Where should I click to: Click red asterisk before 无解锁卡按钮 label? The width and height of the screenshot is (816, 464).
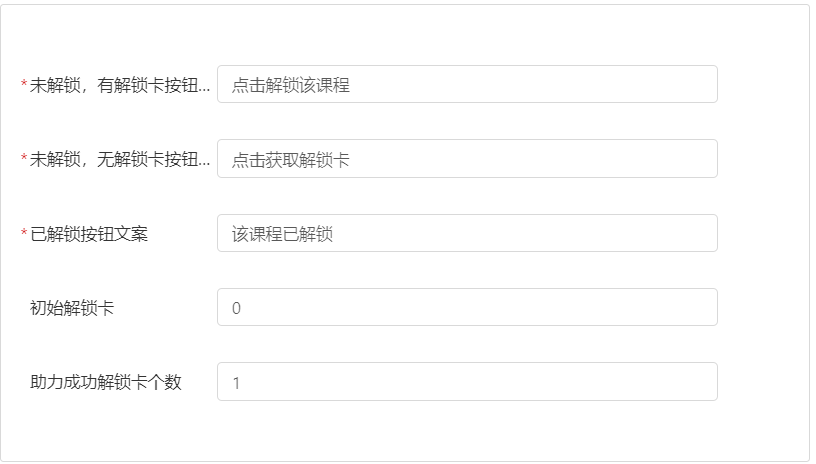24,160
